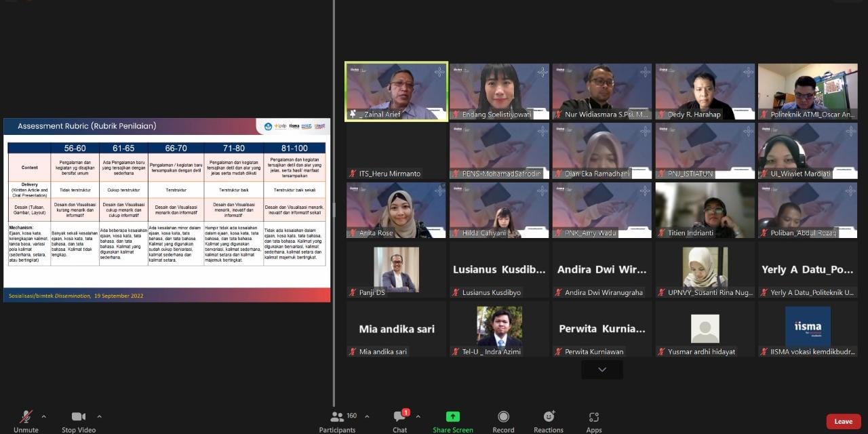
Task: Click the panel divider between slide and gallery
Action: (x=334, y=210)
